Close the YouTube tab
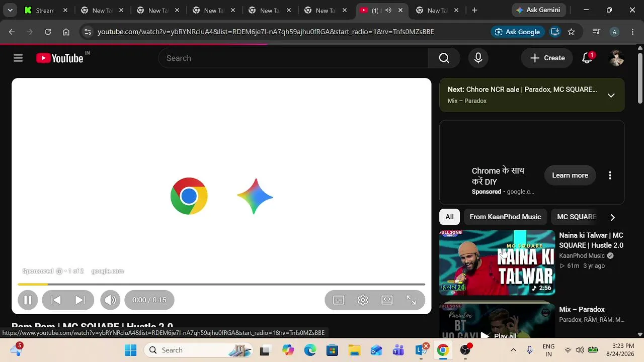The width and height of the screenshot is (644, 362). pyautogui.click(x=400, y=10)
